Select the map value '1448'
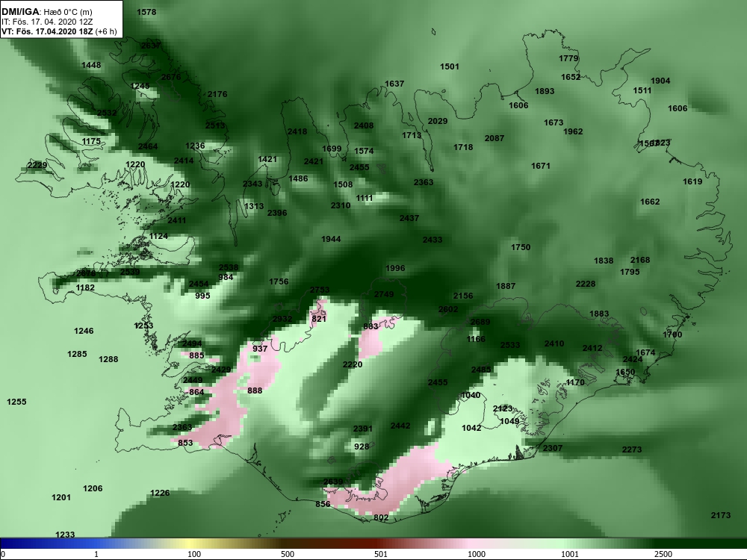The width and height of the screenshot is (747, 560). 91,65
